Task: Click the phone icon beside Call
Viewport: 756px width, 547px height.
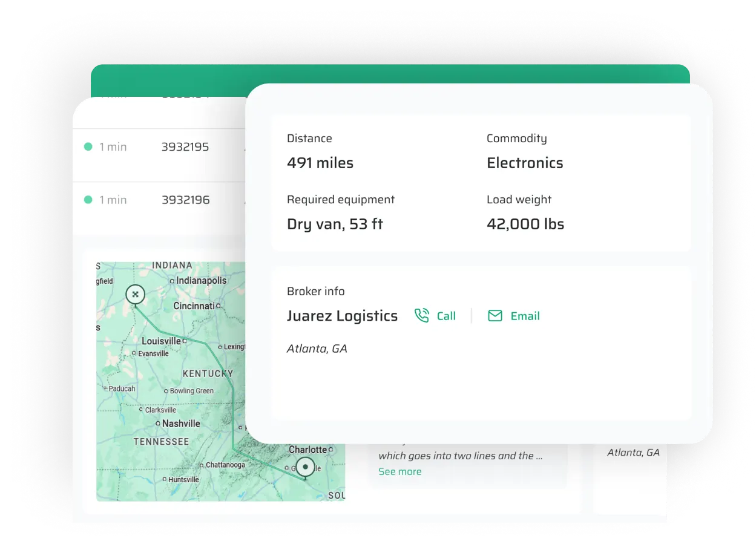Action: click(x=421, y=316)
